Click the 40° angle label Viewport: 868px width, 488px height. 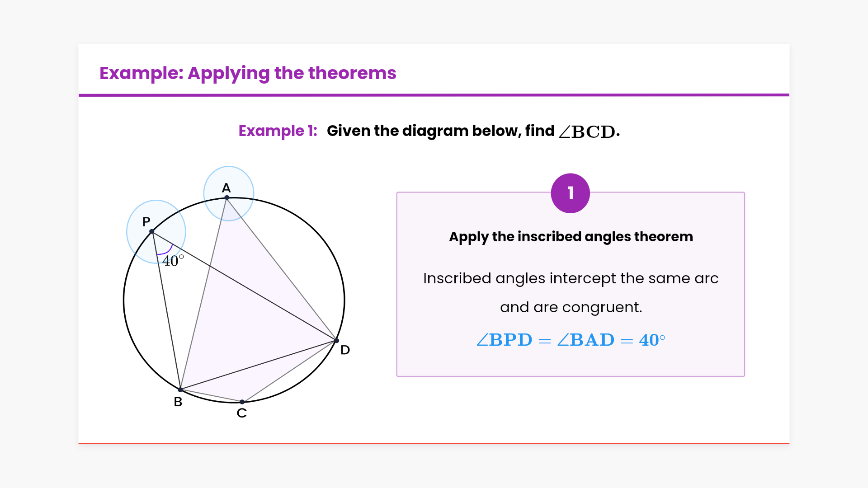coord(173,261)
